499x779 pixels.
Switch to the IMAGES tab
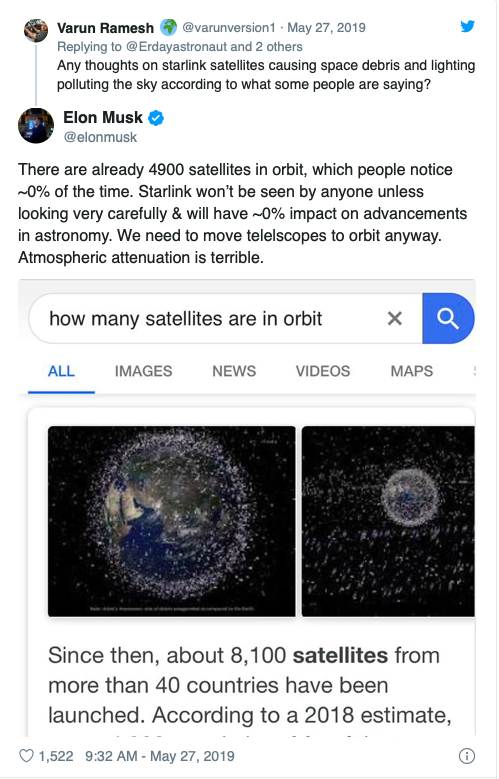143,371
